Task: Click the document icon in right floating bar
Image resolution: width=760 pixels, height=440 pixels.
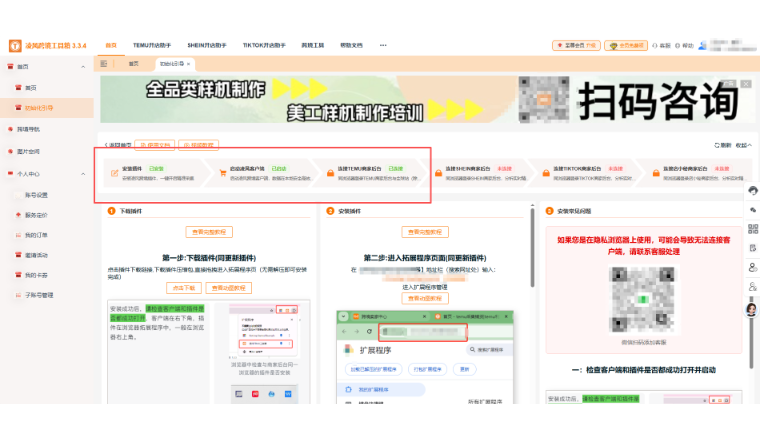Action: click(752, 248)
